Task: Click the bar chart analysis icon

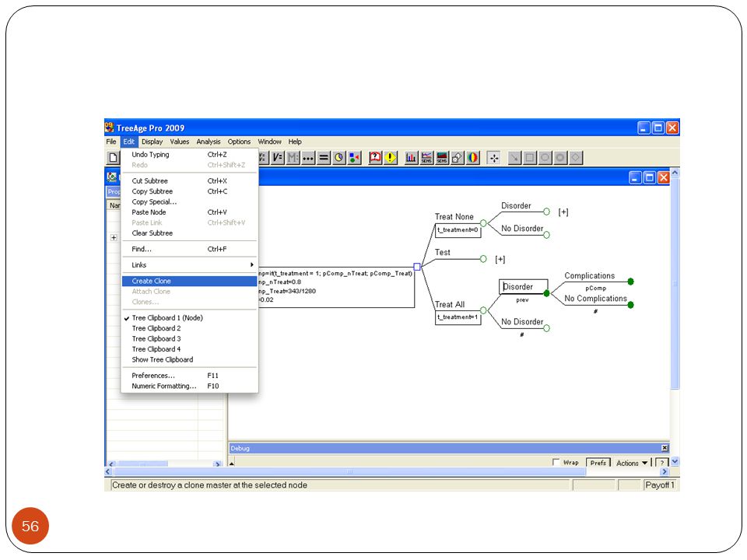Action: [x=411, y=158]
